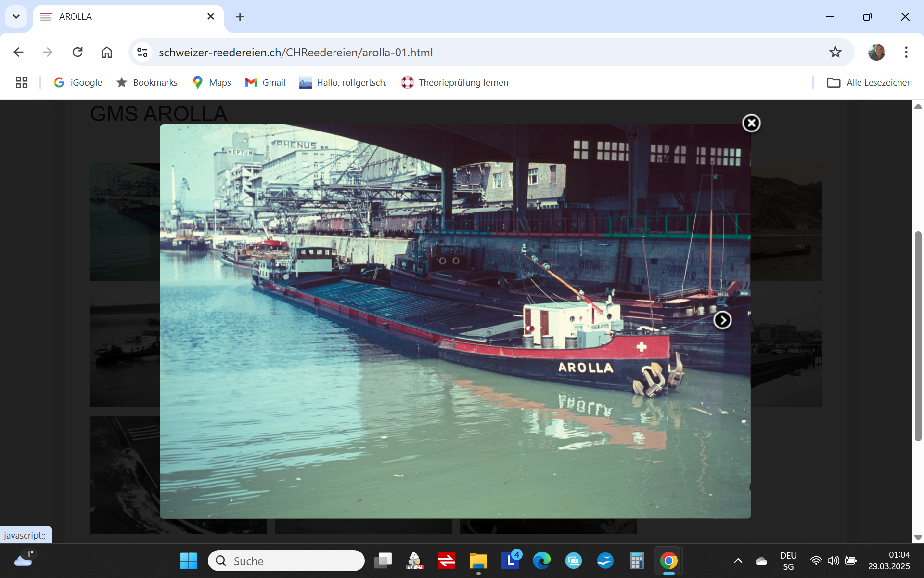The image size is (924, 578).
Task: Open Theorieprüfung lernen bookmark
Action: 455,82
